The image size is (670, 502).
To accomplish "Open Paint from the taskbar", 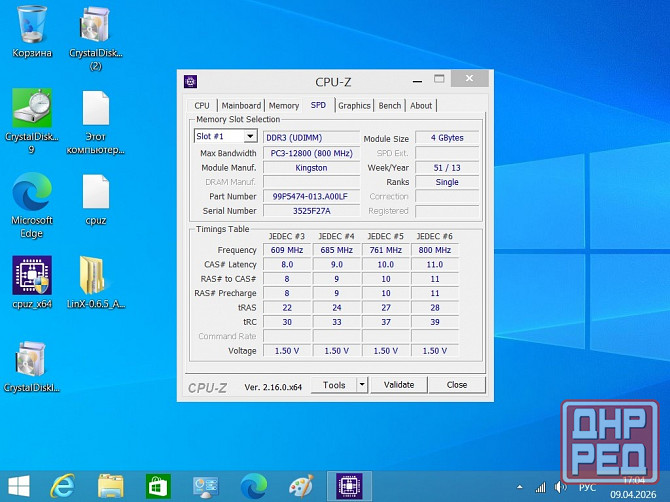I will coord(301,486).
